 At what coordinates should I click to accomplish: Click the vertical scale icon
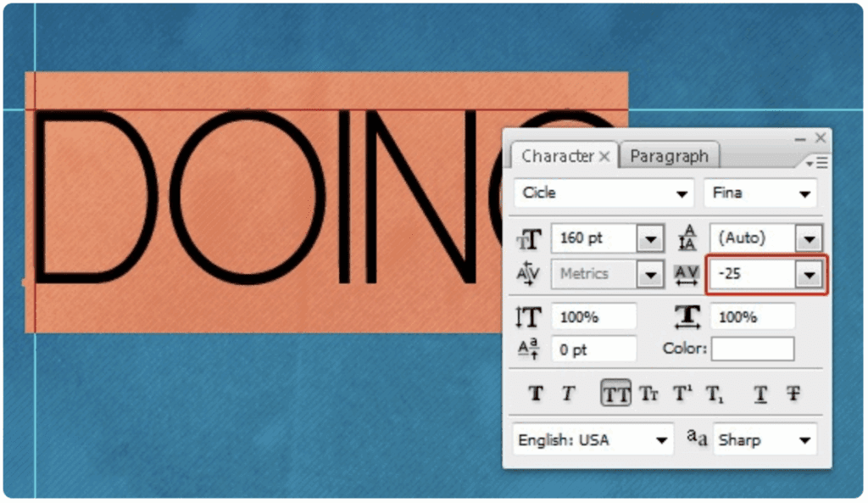coord(530,317)
